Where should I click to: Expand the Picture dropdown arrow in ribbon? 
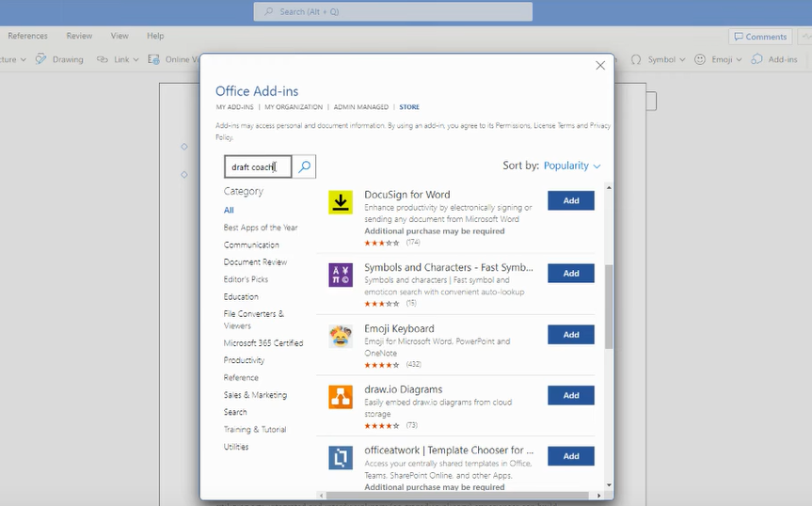[x=23, y=59]
